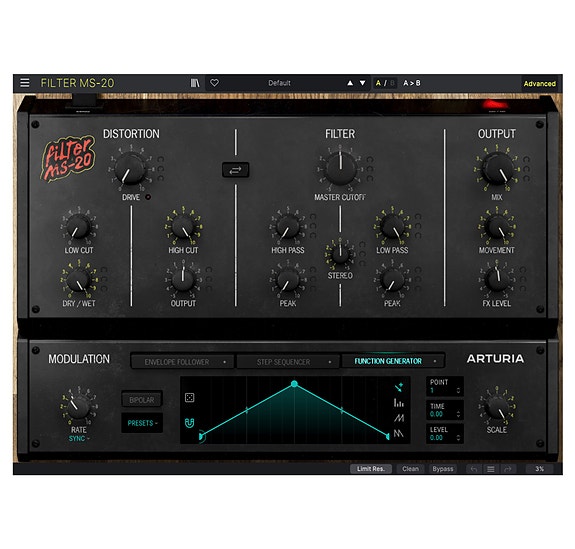The width and height of the screenshot is (575, 549).
Task: Click the dice randomize icon
Action: (190, 398)
